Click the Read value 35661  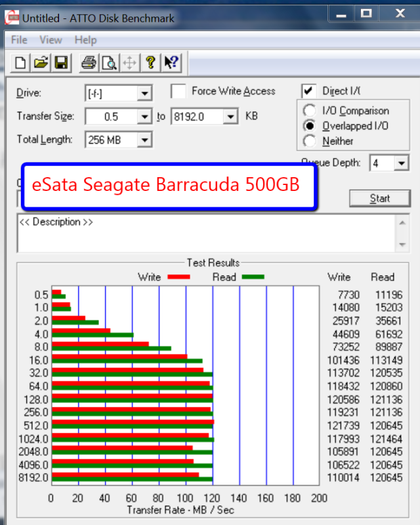click(388, 321)
